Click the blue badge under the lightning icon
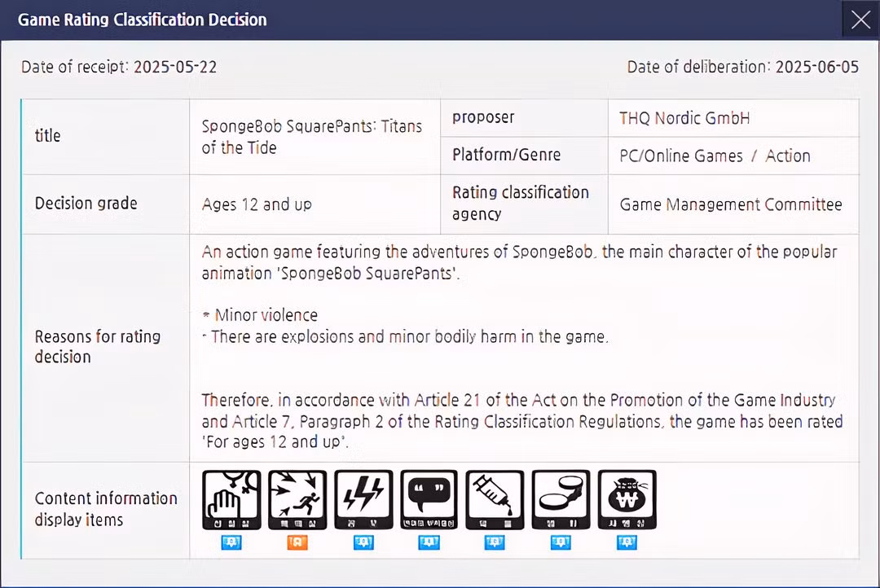Image resolution: width=880 pixels, height=588 pixels. (363, 542)
